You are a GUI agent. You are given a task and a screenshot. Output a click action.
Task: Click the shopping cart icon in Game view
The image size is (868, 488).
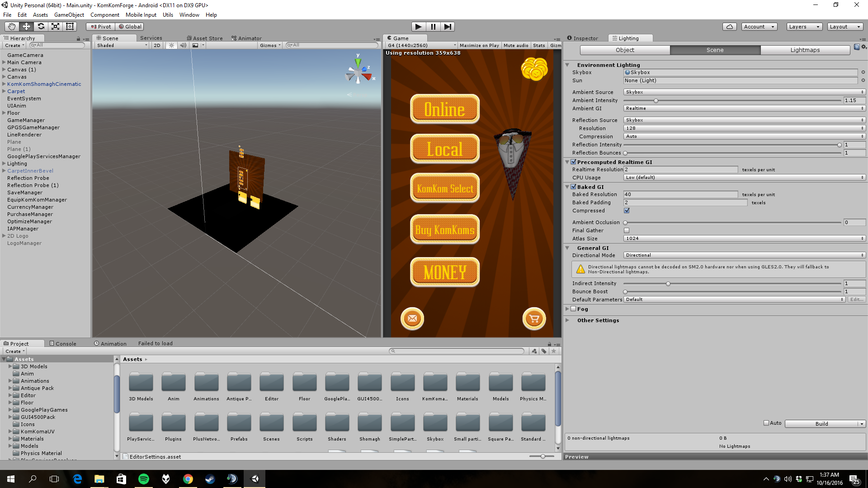pyautogui.click(x=534, y=319)
